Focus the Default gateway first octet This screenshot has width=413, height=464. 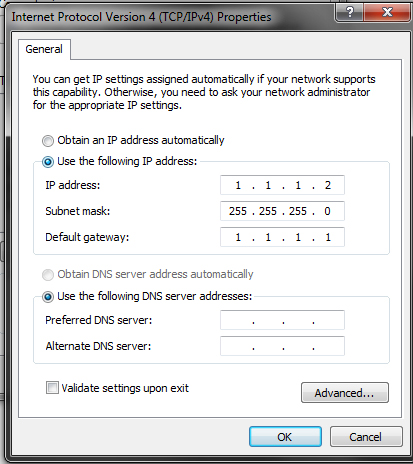coord(238,237)
